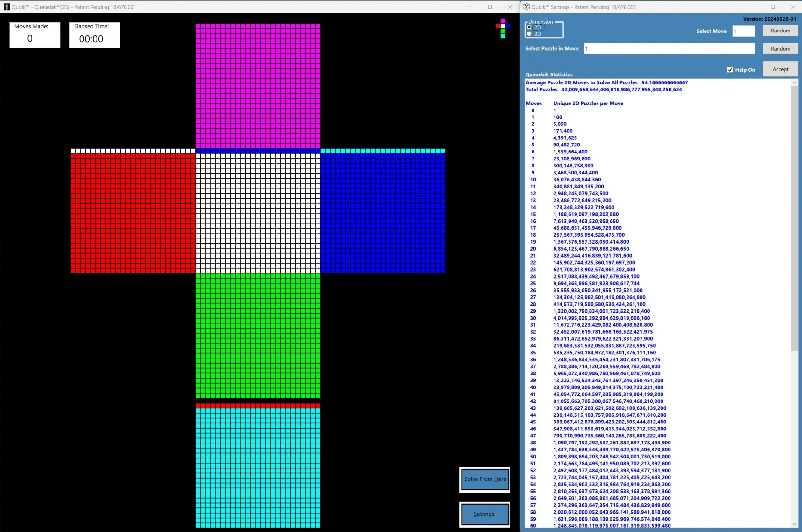
Task: Click the value 171,400 for move 3
Action: [563, 131]
